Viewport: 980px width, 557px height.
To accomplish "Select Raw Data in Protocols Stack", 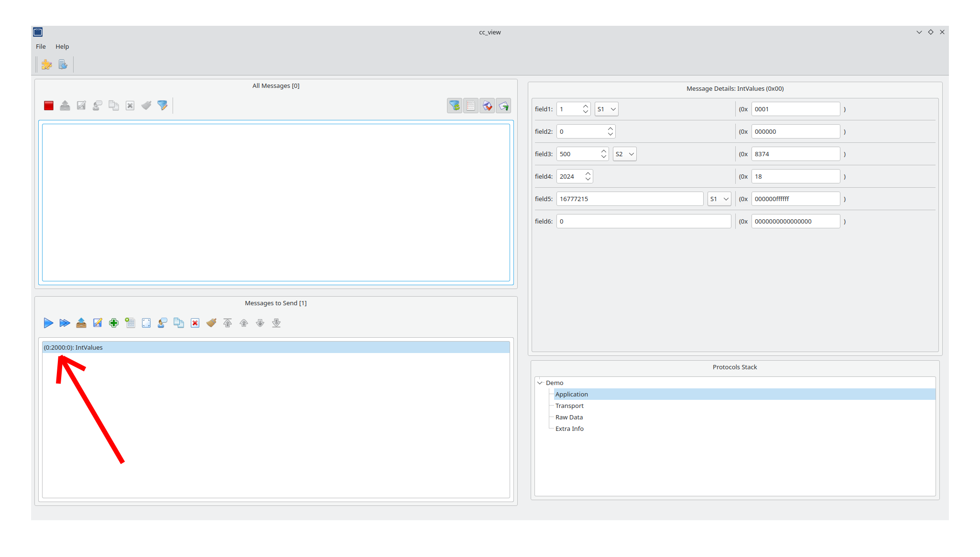I will 569,417.
